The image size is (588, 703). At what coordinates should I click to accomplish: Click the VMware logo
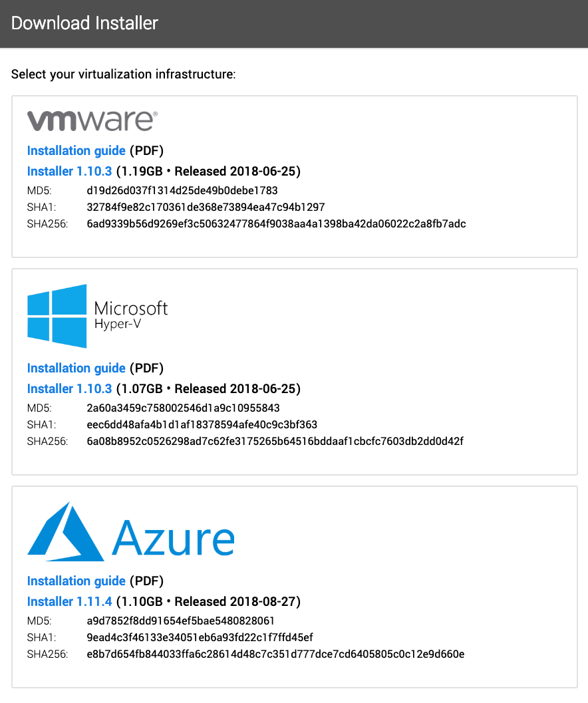pos(92,120)
